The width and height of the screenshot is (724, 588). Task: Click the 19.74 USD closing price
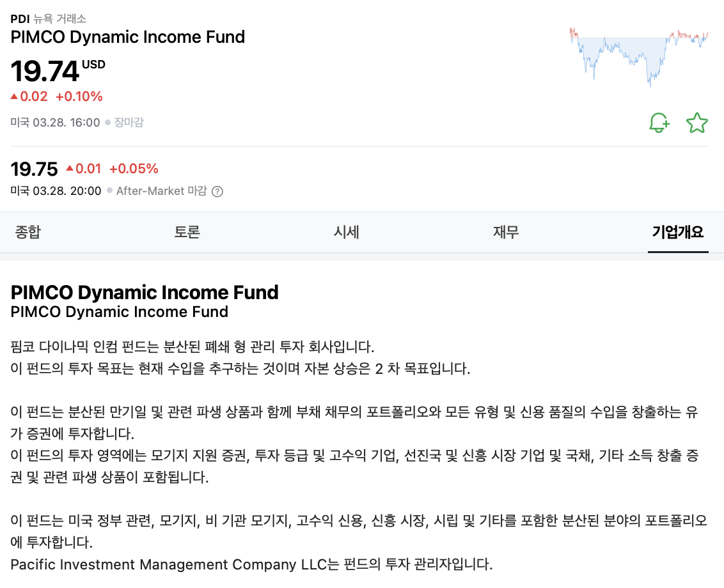coord(58,71)
